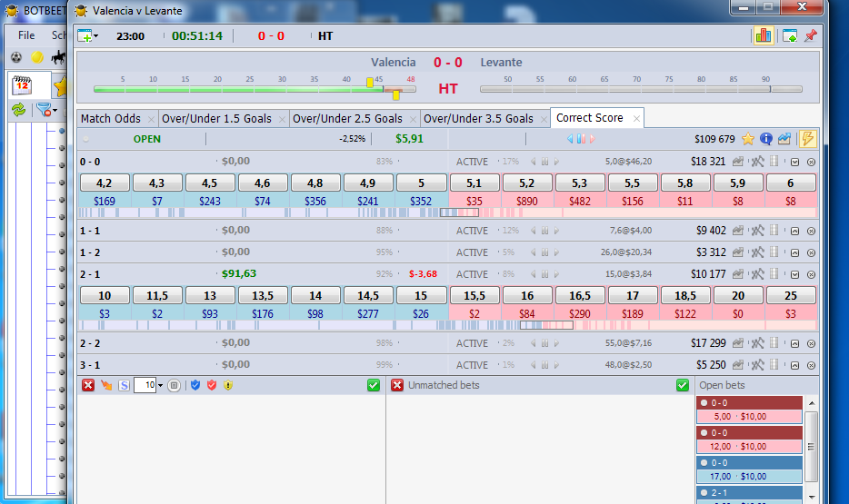Toggle the green checkmark in the bet toolbar panel
This screenshot has height=504, width=849.
[x=374, y=385]
